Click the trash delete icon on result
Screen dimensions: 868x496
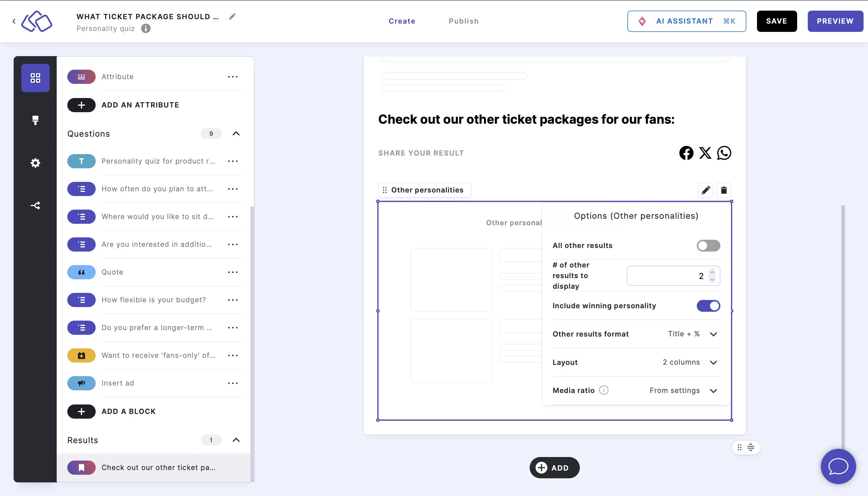coord(724,190)
